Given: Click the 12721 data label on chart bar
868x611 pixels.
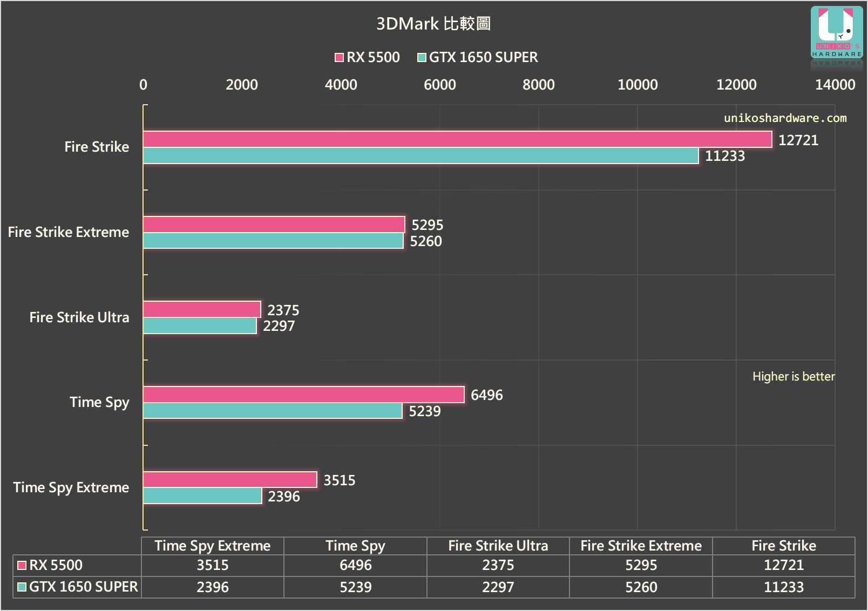Looking at the screenshot, I should (x=798, y=140).
